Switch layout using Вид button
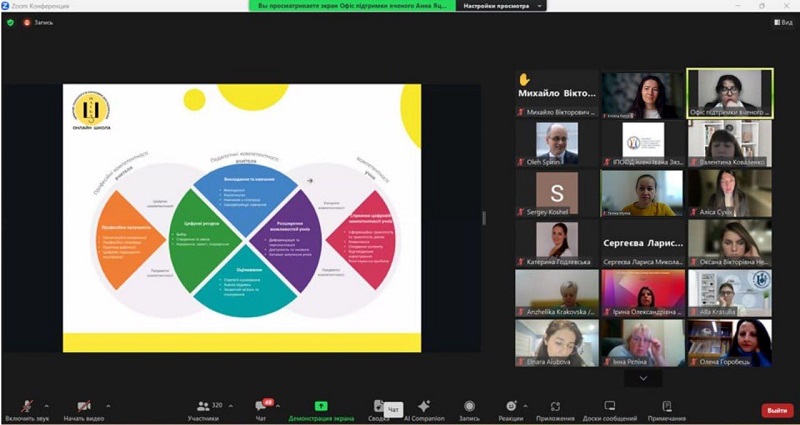 tap(783, 22)
